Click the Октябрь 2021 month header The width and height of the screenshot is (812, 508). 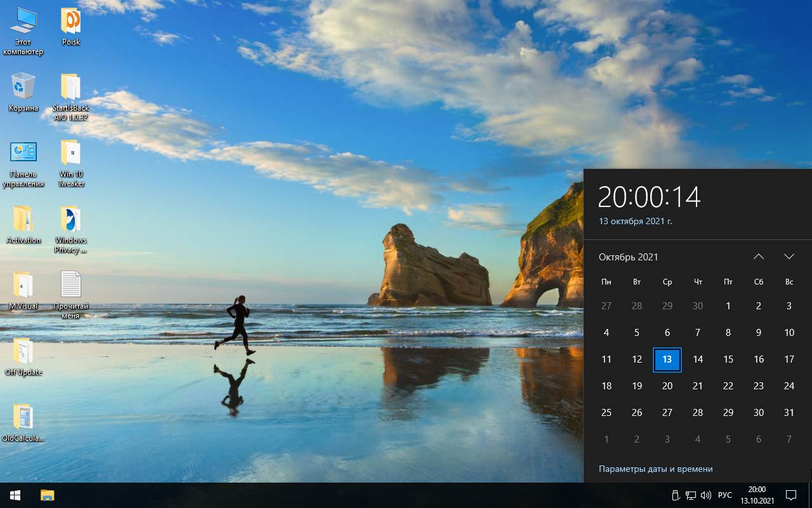pyautogui.click(x=628, y=257)
